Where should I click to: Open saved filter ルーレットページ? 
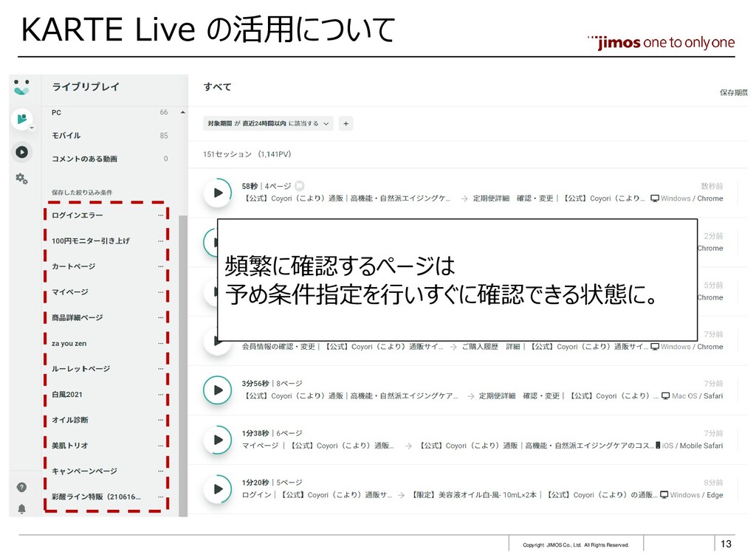point(80,369)
